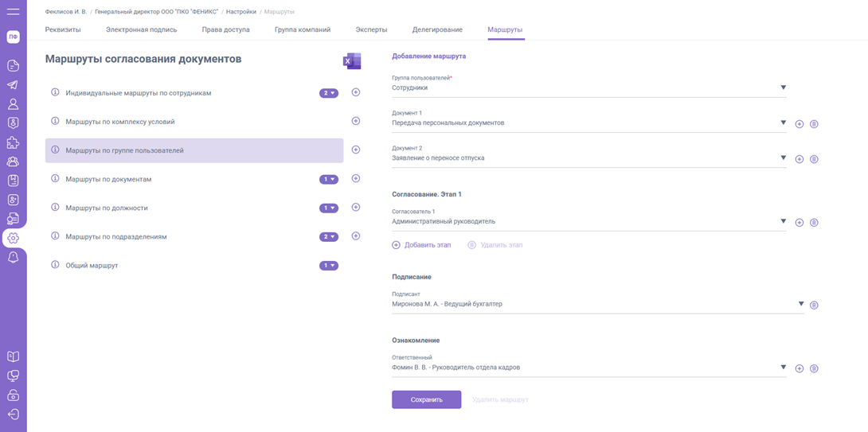868x432 pixels.
Task: Open the Документ 1 dropdown
Action: [783, 123]
